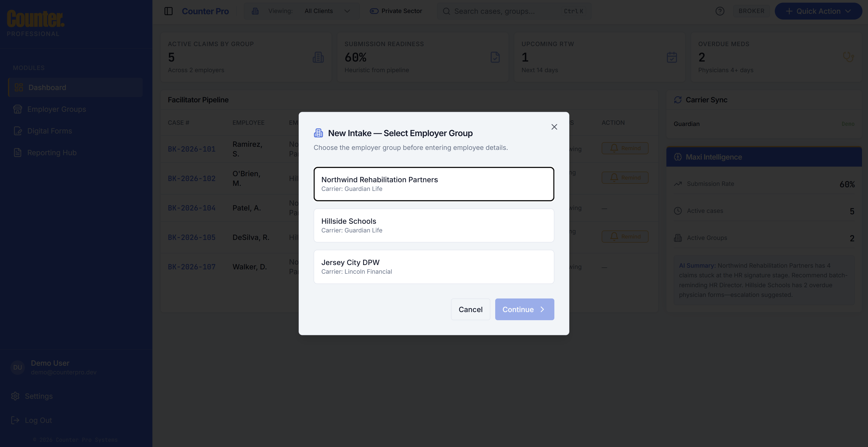The image size is (868, 447).
Task: Open the Dashboard module icon
Action: tap(18, 87)
